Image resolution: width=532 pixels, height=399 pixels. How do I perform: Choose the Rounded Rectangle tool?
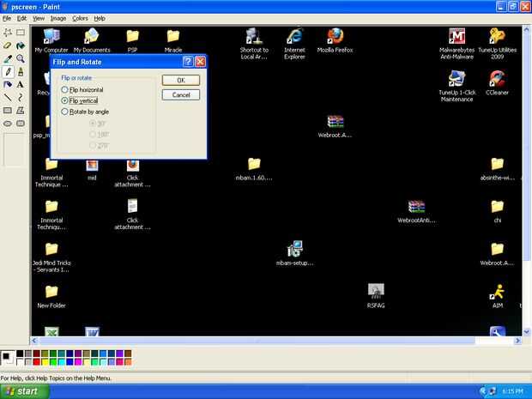(21, 124)
